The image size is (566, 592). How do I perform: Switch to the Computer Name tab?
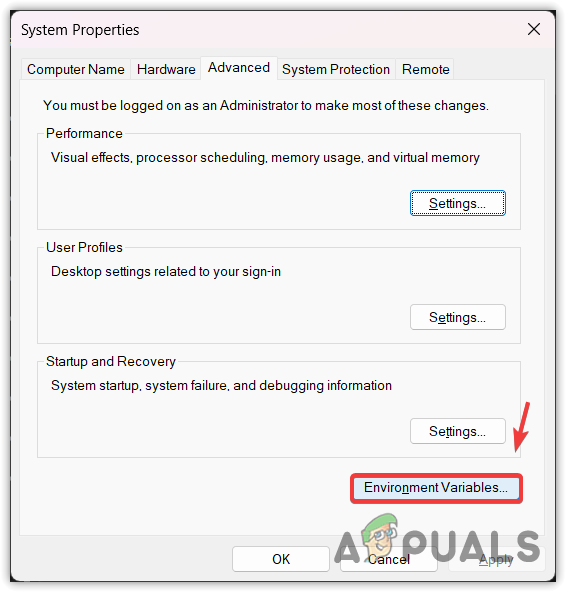click(76, 69)
